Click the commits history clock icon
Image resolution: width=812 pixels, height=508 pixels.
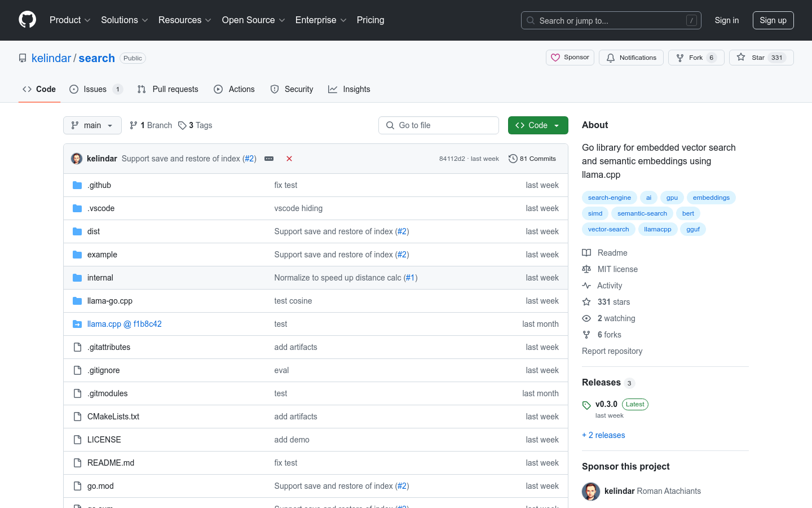pyautogui.click(x=513, y=159)
